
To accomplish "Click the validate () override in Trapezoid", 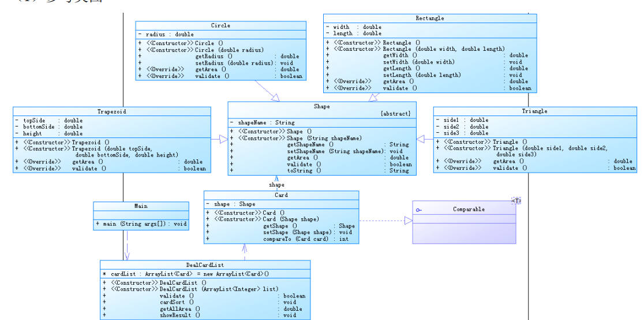I will (89, 168).
